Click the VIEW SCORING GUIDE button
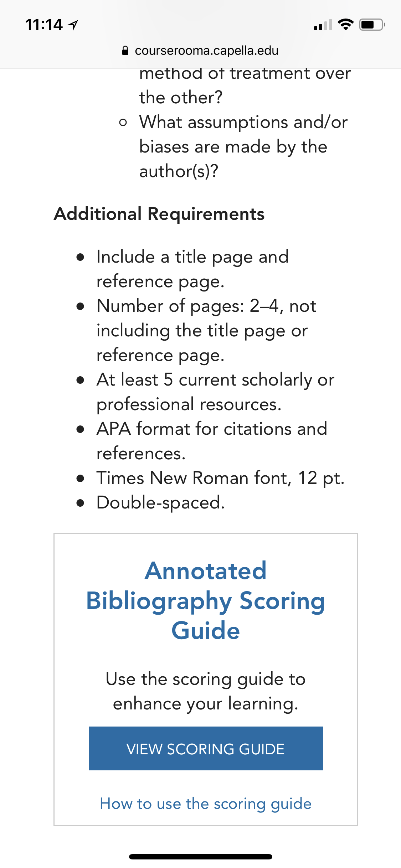The height and width of the screenshot is (868, 401). [206, 748]
